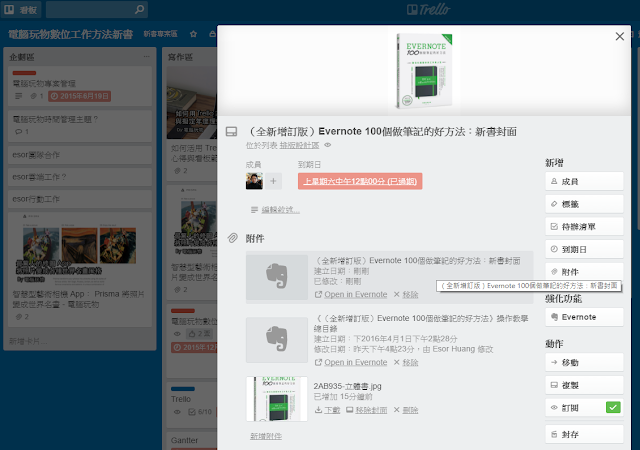The width and height of the screenshot is (640, 450).
Task: Click the 複製 copy action button
Action: (x=584, y=385)
